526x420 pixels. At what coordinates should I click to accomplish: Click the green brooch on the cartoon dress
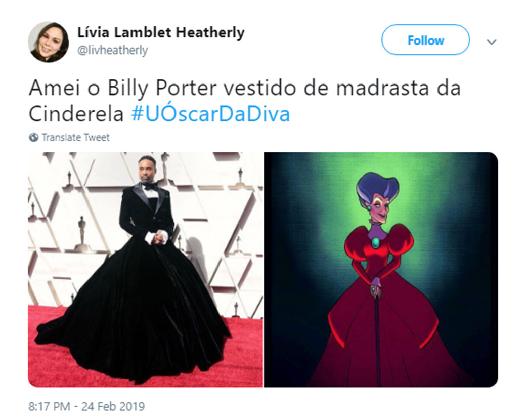[x=376, y=242]
